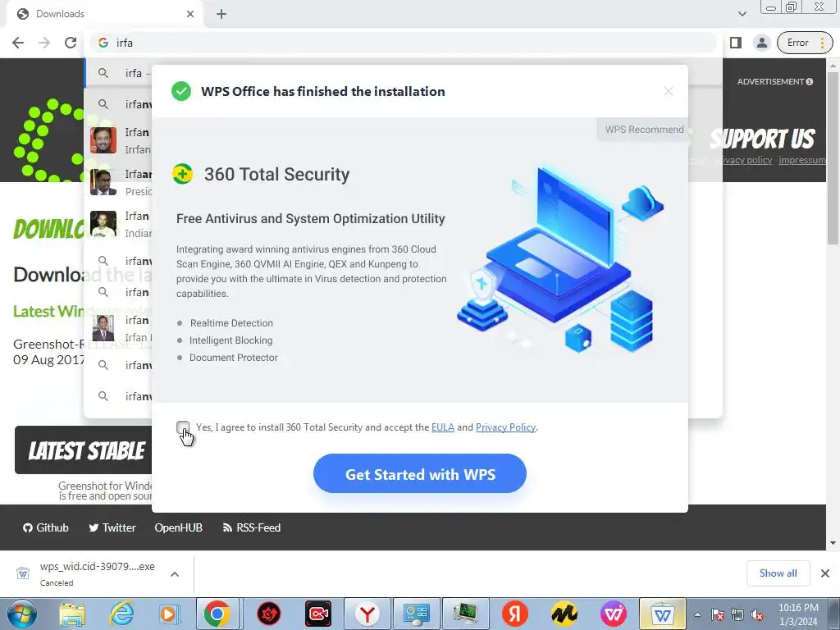The height and width of the screenshot is (630, 840).
Task: Open File Explorer from taskbar
Action: [72, 614]
